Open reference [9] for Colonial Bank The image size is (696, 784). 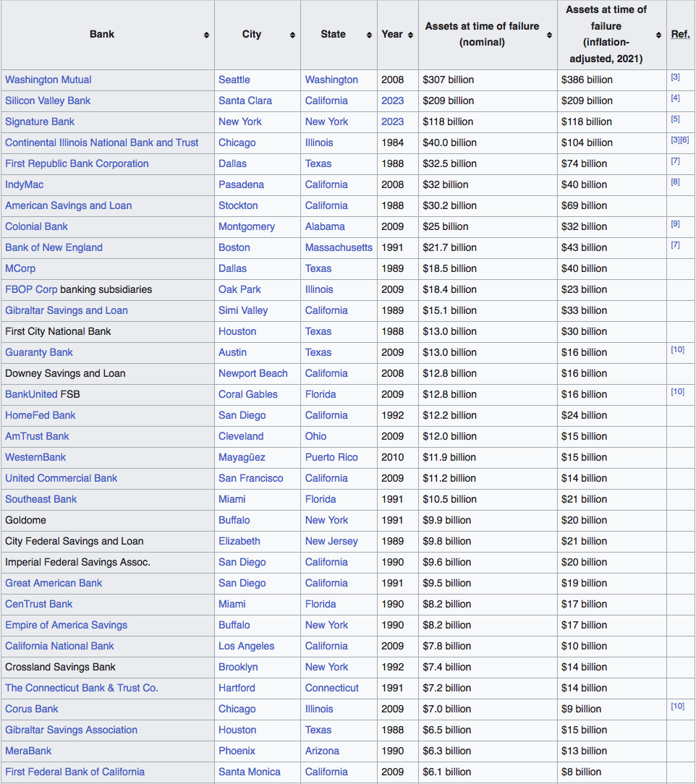pos(675,223)
